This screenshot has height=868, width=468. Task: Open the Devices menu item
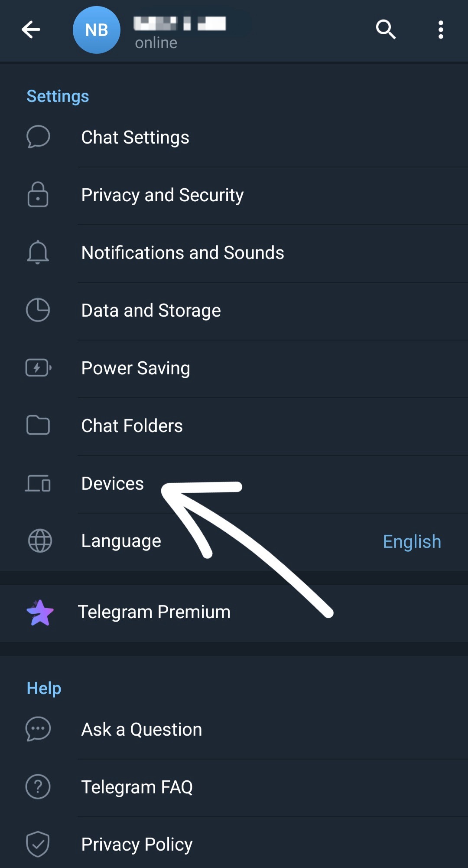(113, 484)
